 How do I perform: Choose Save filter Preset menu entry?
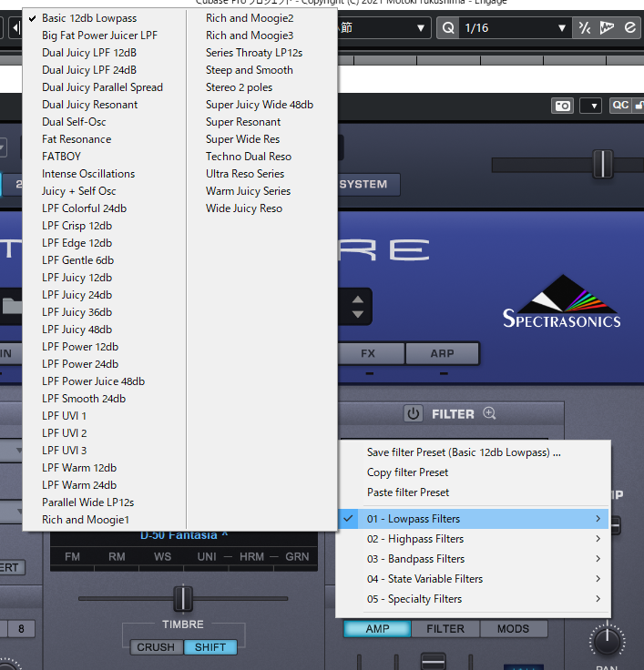[x=474, y=452]
